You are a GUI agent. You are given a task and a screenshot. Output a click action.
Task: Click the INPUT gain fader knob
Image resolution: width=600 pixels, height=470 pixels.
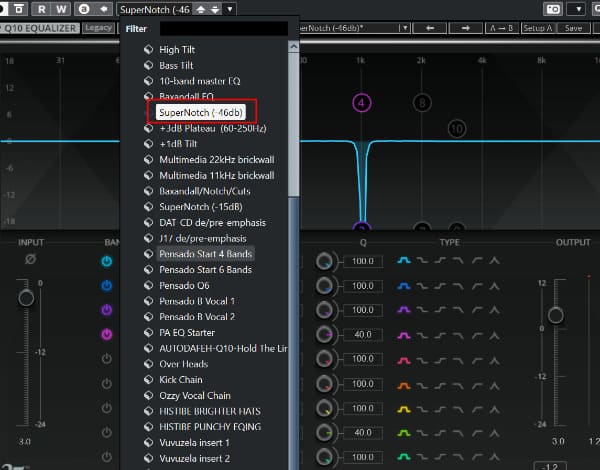(26, 298)
